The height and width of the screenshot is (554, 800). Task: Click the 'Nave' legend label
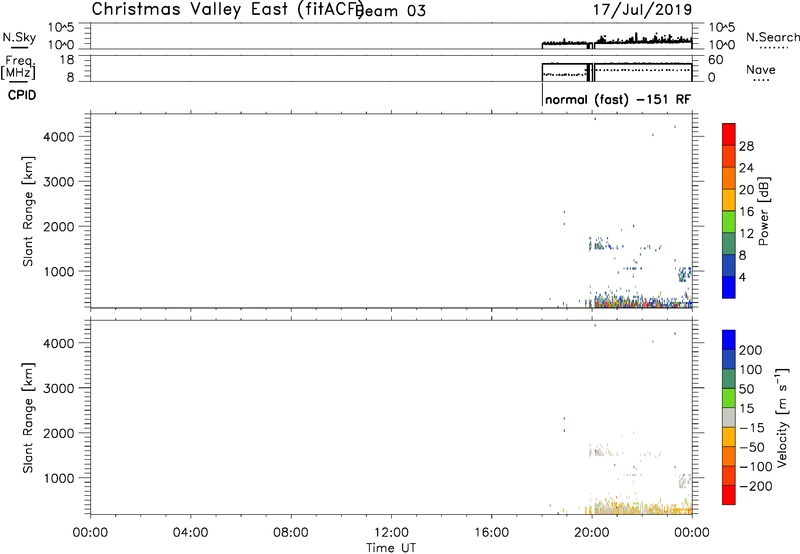pos(760,70)
